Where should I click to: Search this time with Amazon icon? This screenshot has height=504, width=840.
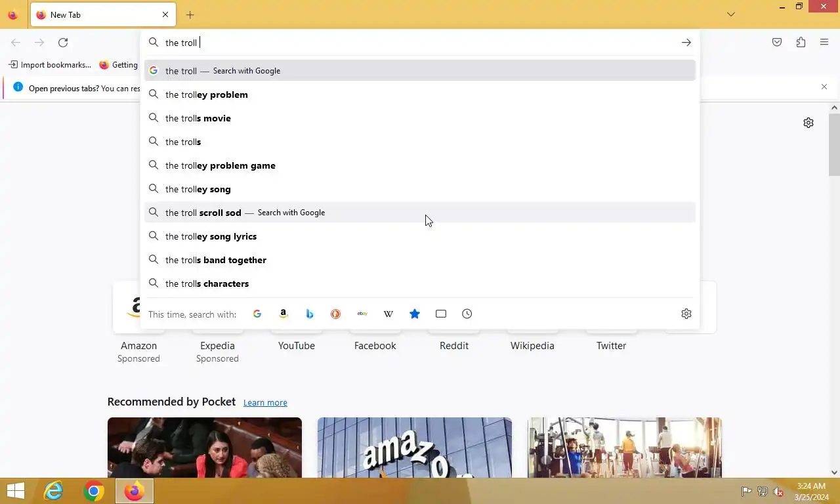pyautogui.click(x=283, y=314)
